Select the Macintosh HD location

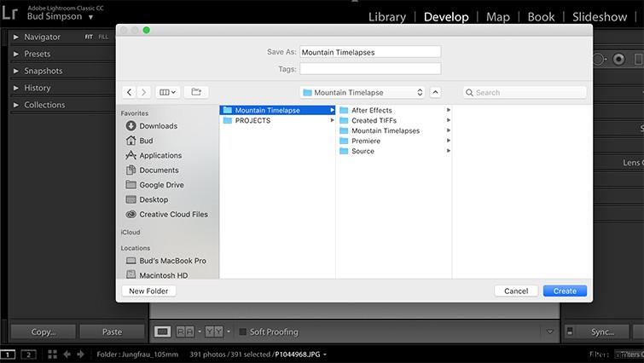pyautogui.click(x=165, y=275)
